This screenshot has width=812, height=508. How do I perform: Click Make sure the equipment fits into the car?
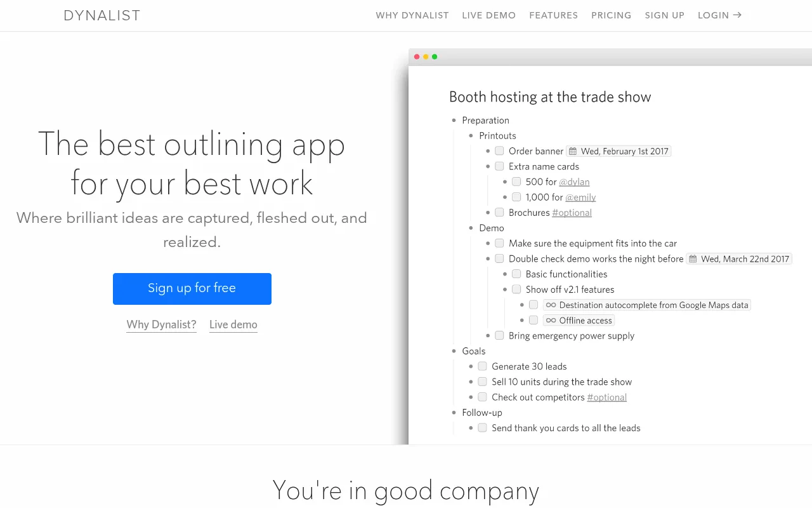pos(593,243)
